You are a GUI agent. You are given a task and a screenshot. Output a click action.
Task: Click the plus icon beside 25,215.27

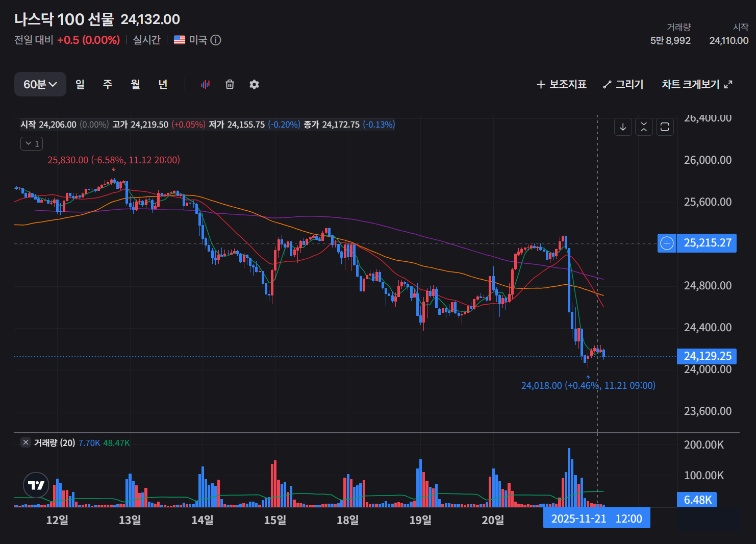tap(667, 243)
